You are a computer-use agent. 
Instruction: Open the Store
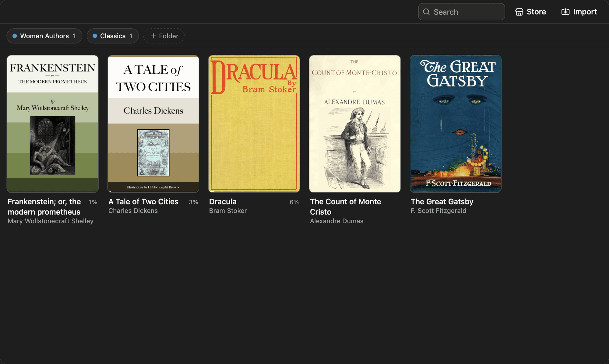[530, 12]
